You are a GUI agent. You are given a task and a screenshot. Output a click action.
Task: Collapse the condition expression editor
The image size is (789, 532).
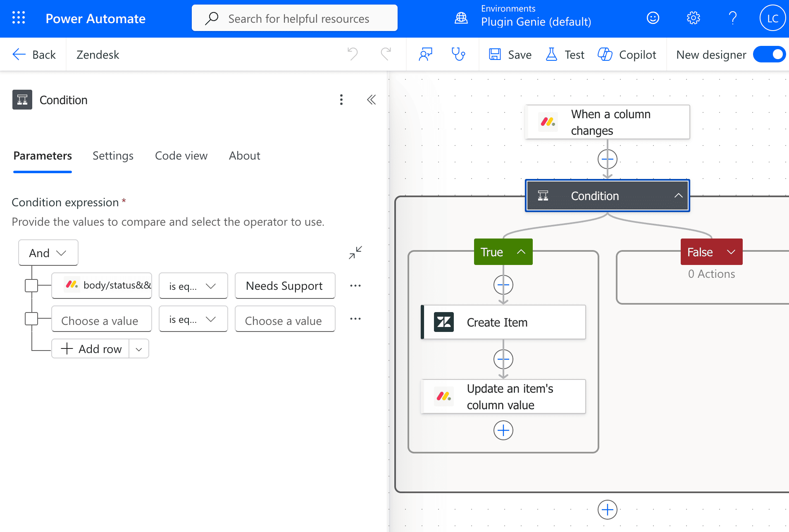click(355, 253)
